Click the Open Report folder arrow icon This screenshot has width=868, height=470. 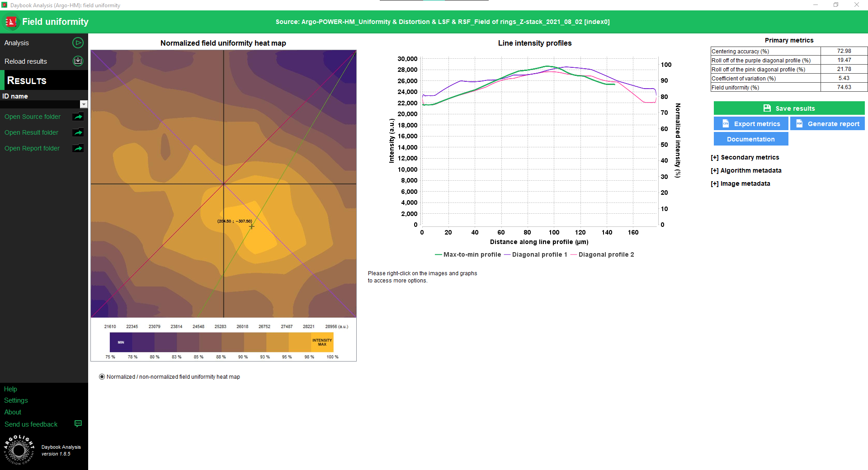(78, 148)
